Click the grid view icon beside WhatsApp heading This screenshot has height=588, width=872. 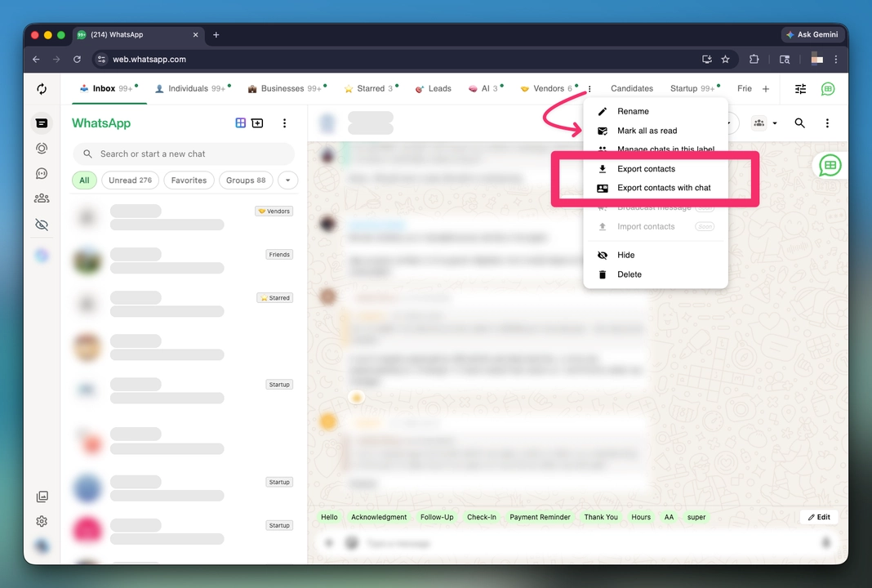click(x=240, y=122)
